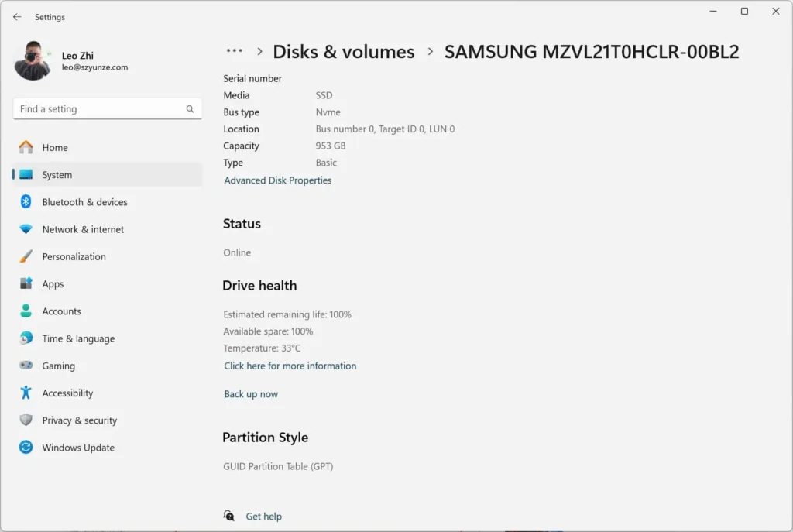Open Accessibility settings label

coord(67,393)
